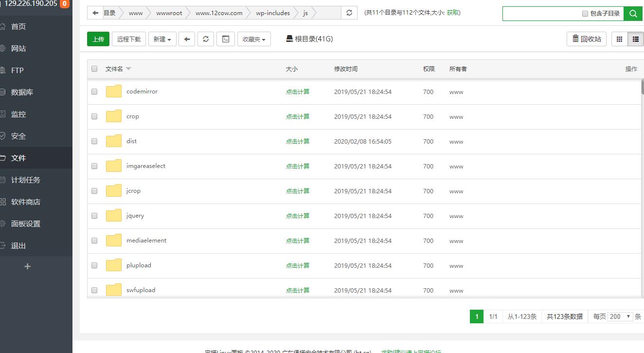
Task: Toggle the include subdirectories checkbox
Action: [x=585, y=14]
